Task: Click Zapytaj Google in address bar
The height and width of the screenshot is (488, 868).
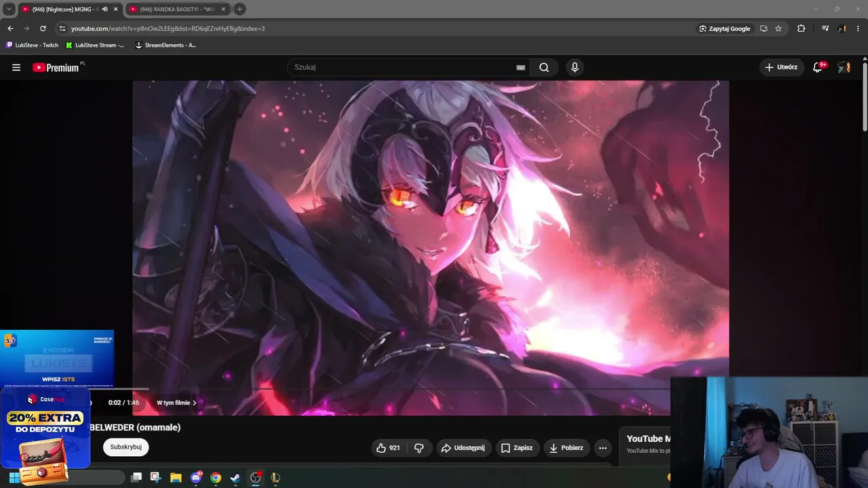Action: pos(724,28)
